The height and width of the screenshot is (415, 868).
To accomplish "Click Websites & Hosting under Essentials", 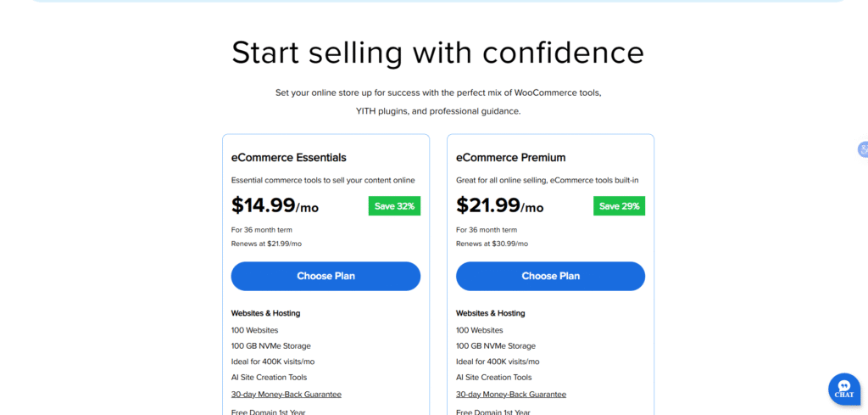I will click(x=265, y=313).
